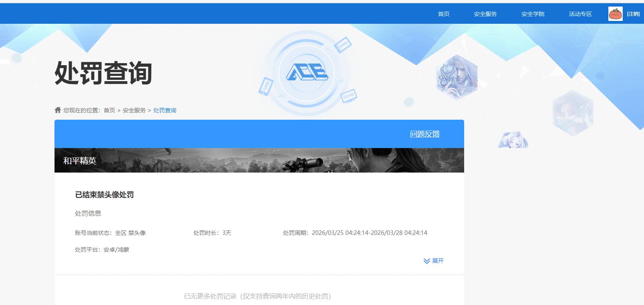Open the 安全服务 menu
644x305 pixels.
point(485,14)
